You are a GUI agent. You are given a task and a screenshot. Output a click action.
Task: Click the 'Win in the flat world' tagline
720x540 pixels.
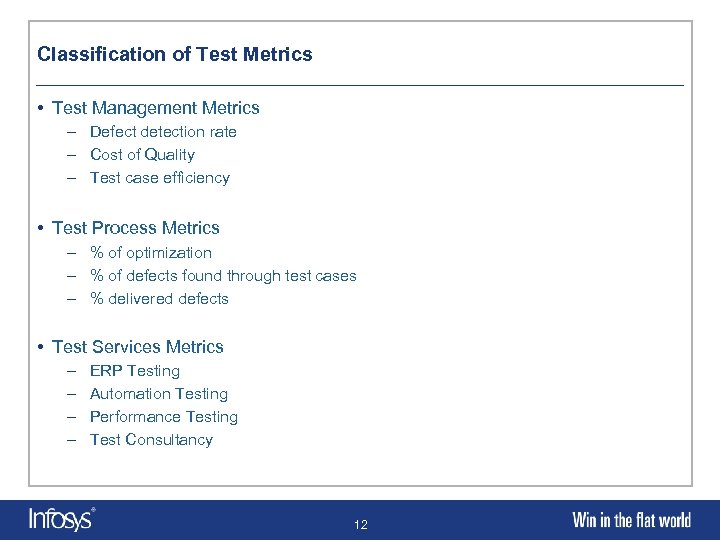(631, 519)
